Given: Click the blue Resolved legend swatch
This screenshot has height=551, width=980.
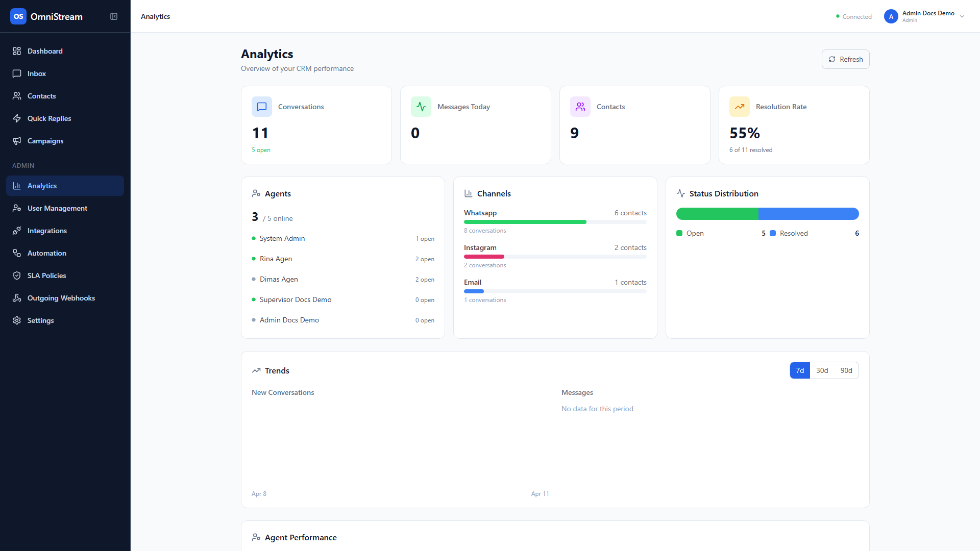Looking at the screenshot, I should pos(773,233).
